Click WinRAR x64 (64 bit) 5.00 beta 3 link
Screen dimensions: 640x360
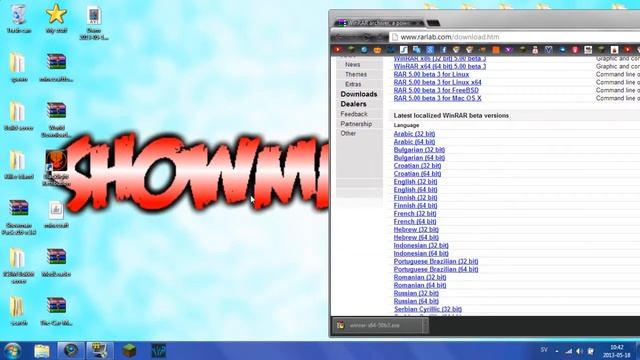440,66
